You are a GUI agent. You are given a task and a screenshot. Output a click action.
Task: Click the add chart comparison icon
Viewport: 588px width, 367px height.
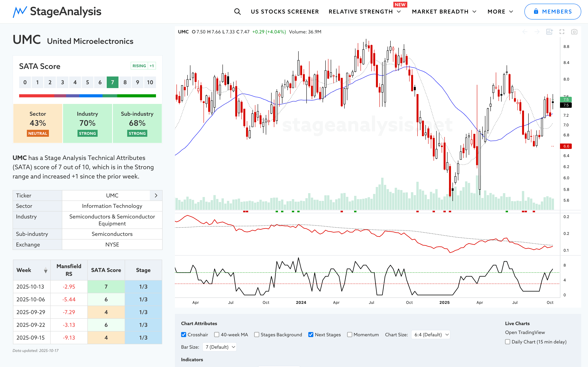549,32
